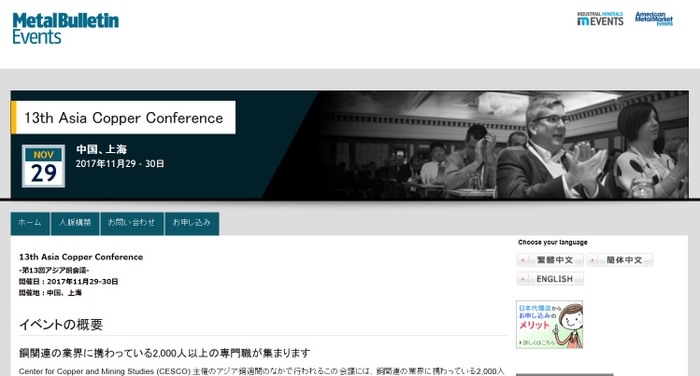Screen dimensions: 700x376
Task: Open the お問い合わせ tab
Action: coord(132,223)
